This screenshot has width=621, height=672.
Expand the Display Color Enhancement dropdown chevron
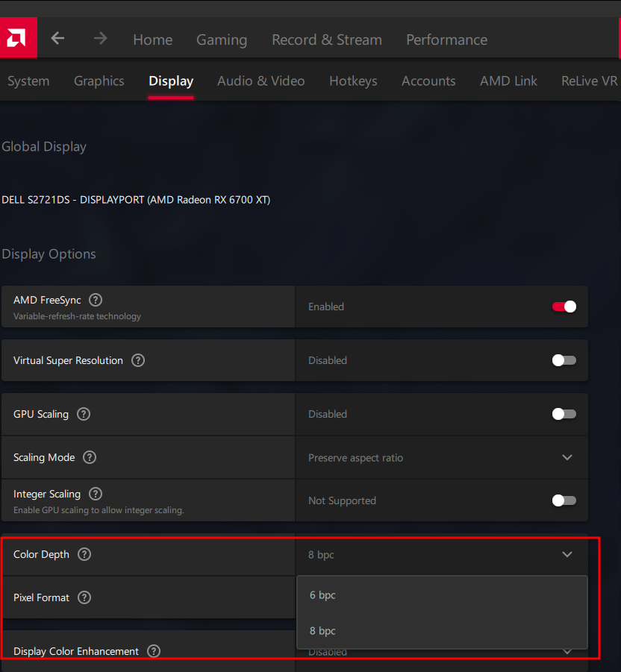[567, 653]
